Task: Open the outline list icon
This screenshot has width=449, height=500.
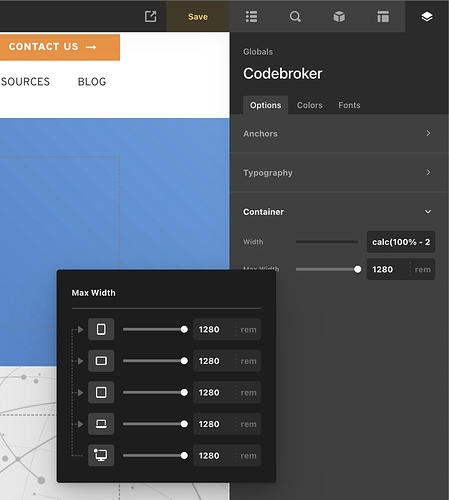Action: point(251,16)
